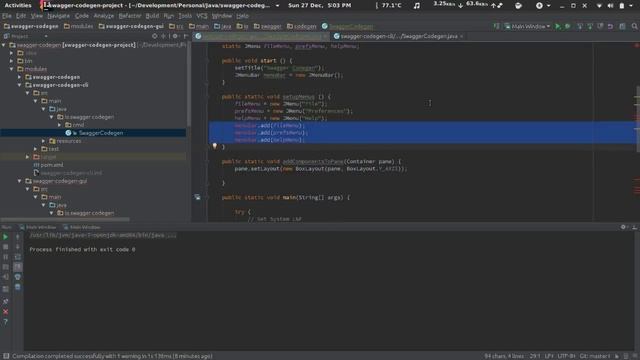Toggle soft-wrap in the Run console
Screen dimensions: 640x360
click(x=18, y=257)
